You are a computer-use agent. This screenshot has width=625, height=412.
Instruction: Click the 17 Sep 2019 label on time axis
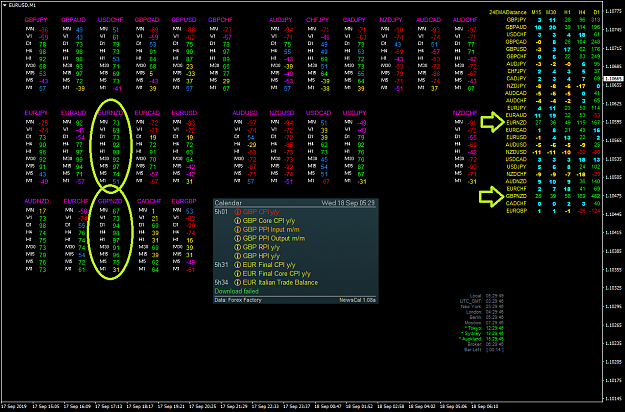coord(14,406)
